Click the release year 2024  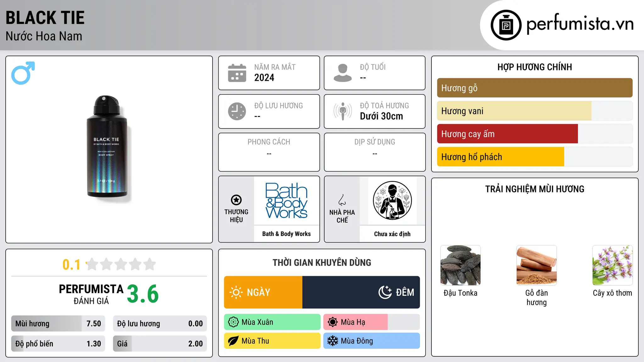tap(264, 78)
